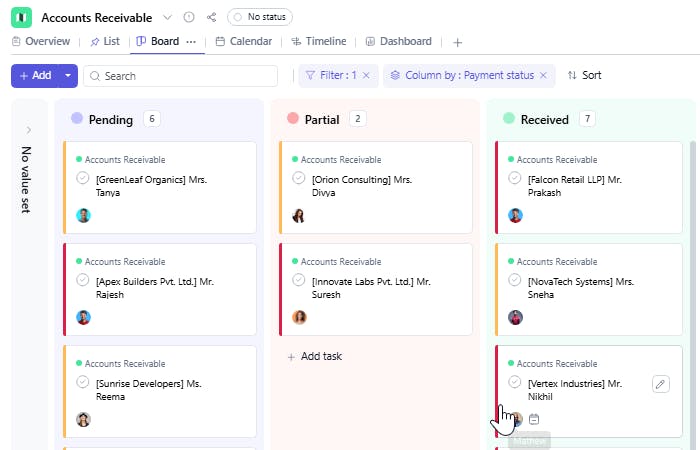Screen dimensions: 700x450
Task: Mark GreenLeaf Organics task complete
Action: pos(83,178)
